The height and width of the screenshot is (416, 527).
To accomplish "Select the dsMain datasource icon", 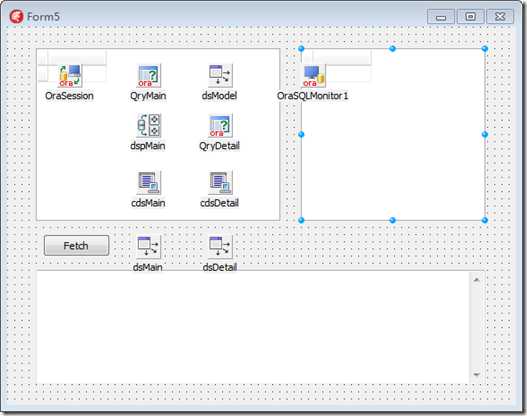I will [x=149, y=247].
